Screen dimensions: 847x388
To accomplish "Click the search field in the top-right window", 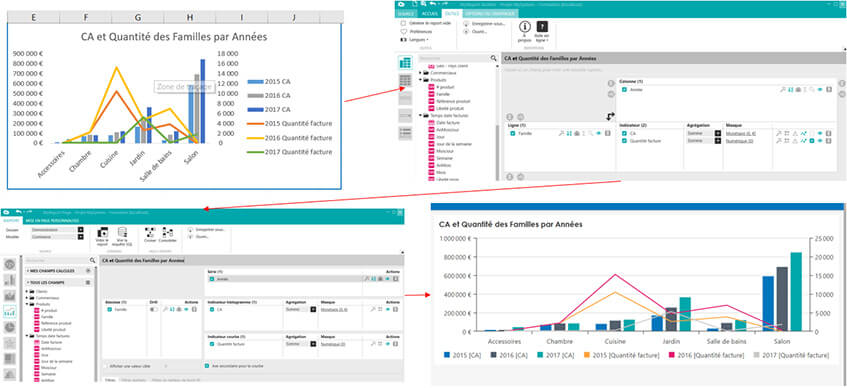I will [453, 58].
